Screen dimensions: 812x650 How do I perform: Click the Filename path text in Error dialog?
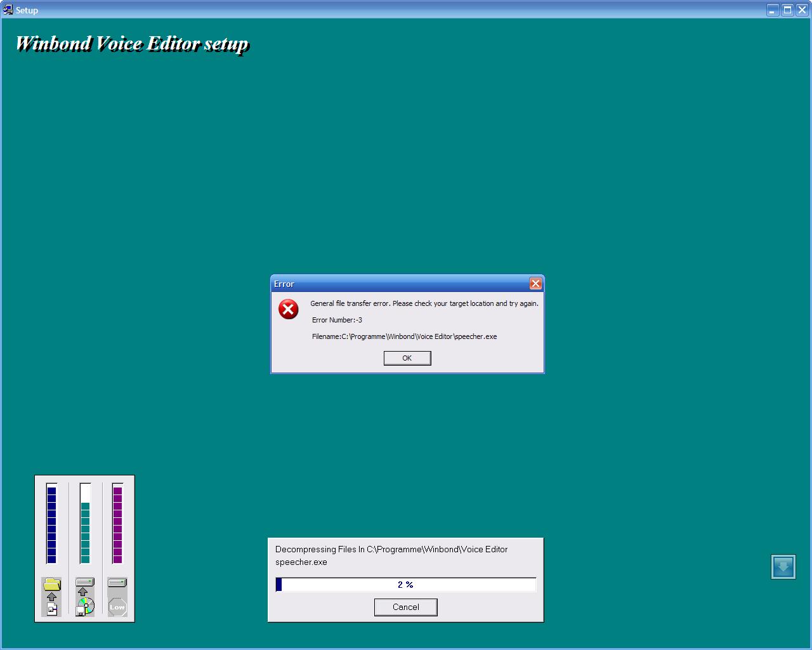coord(404,336)
